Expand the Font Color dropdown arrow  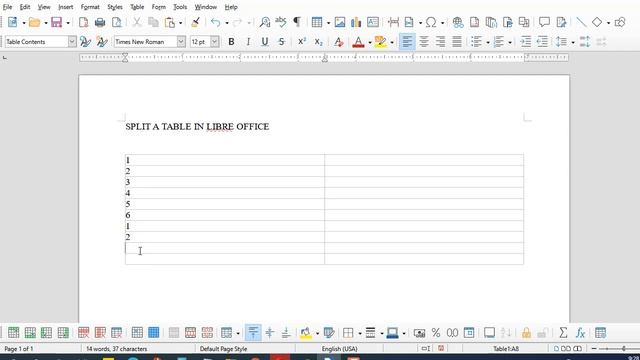pyautogui.click(x=370, y=42)
